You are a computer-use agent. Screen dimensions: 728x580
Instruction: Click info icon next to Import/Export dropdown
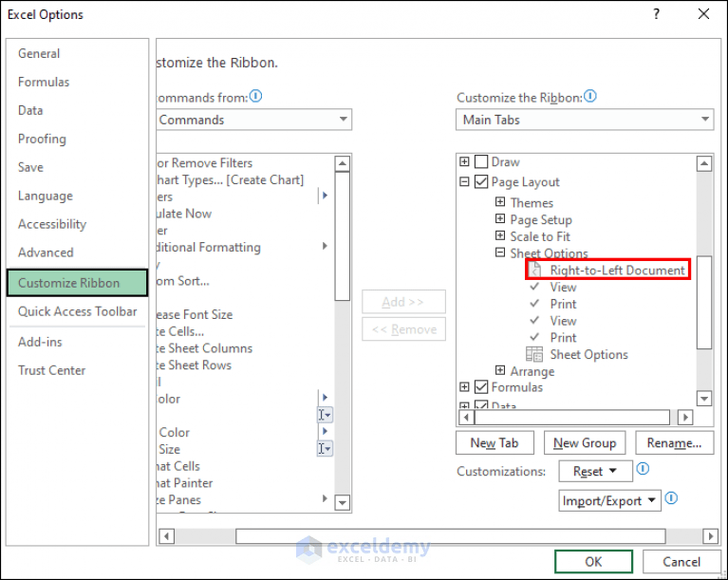[x=671, y=498]
